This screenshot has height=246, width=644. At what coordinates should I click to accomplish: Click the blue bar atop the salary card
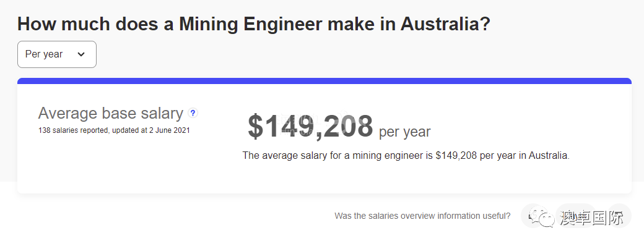(x=324, y=81)
